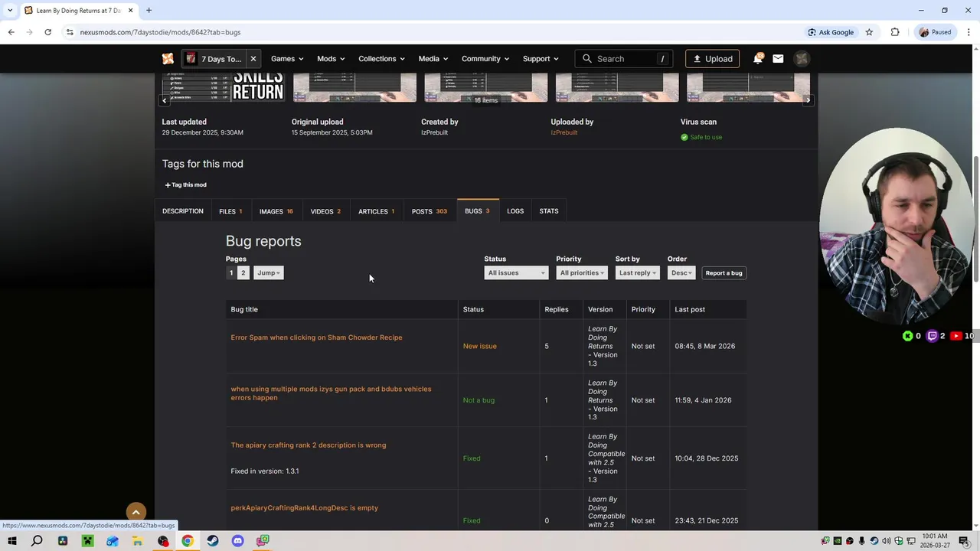Image resolution: width=980 pixels, height=551 pixels.
Task: Go to bug reports page 2
Action: coord(243,273)
